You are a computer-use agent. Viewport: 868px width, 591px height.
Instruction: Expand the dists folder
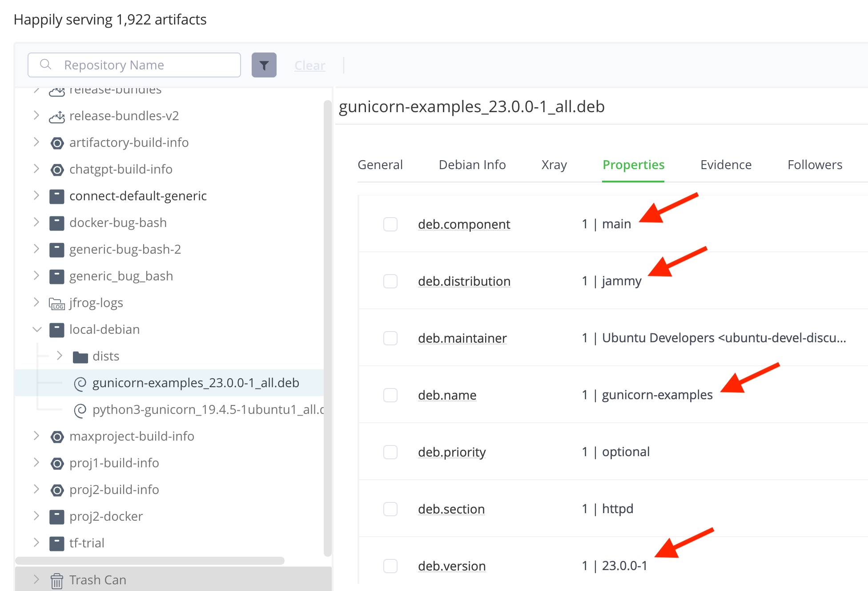60,356
